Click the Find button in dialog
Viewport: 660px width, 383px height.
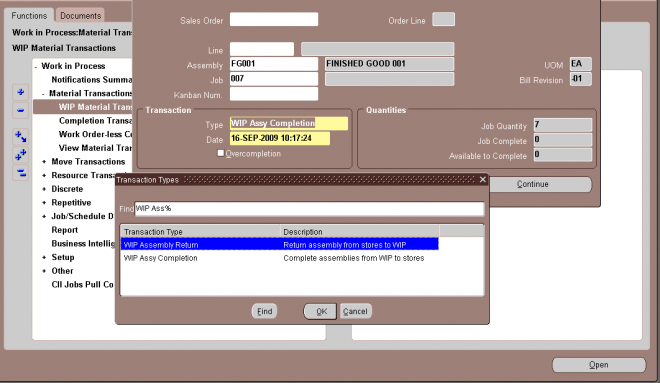point(264,311)
